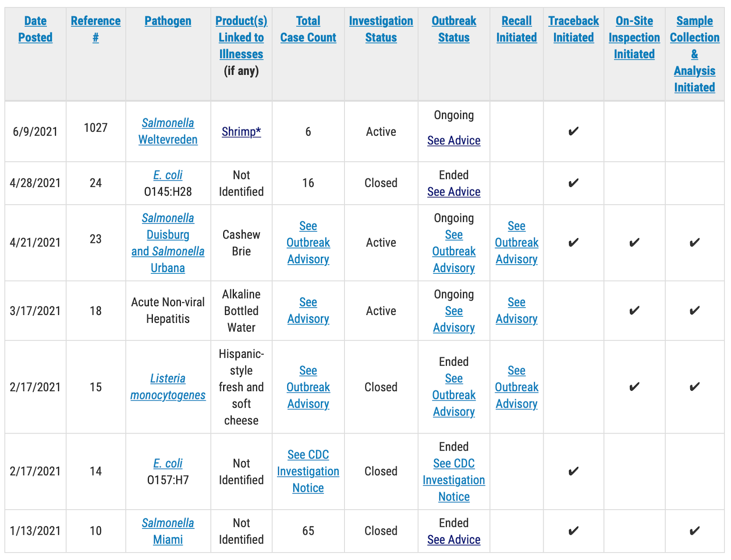This screenshot has width=731, height=560.
Task: Click the Recall Initiated column header
Action: tap(517, 29)
